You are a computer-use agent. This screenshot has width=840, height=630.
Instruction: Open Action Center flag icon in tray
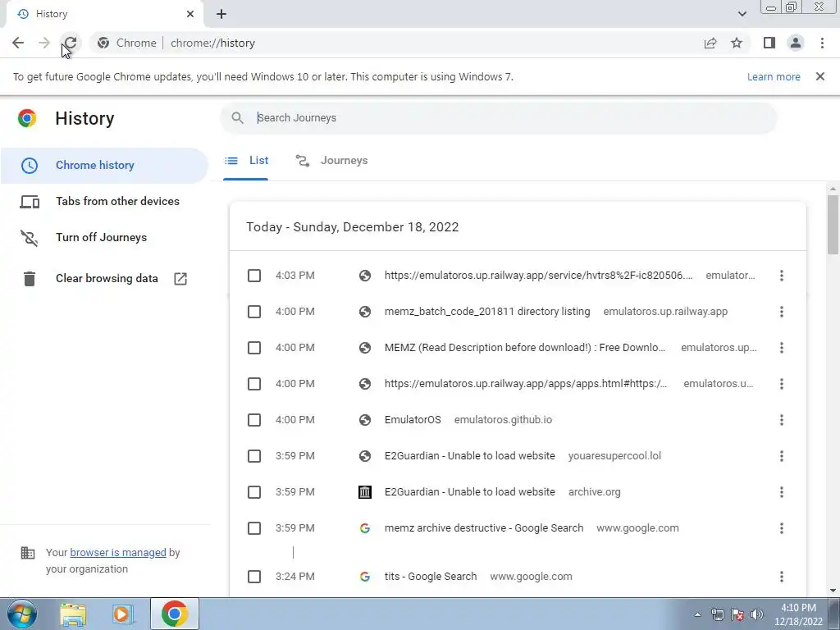click(737, 614)
